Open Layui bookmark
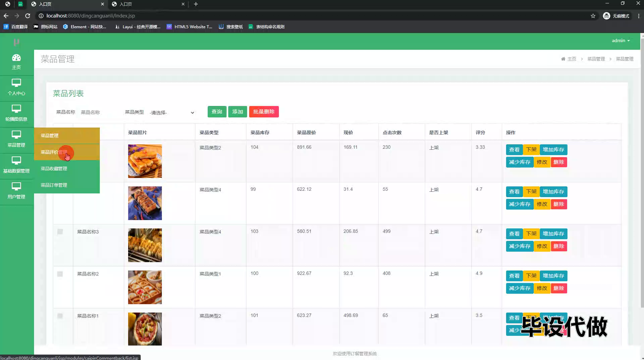 click(138, 27)
